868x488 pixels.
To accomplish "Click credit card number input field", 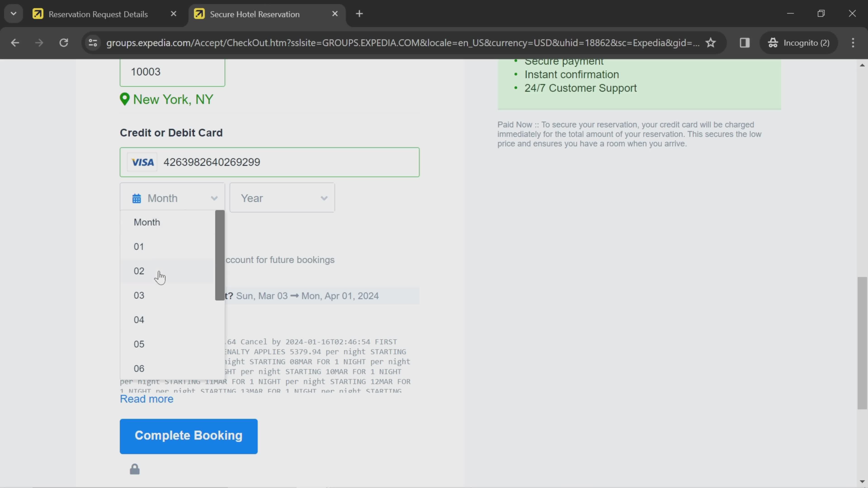I will pyautogui.click(x=269, y=162).
